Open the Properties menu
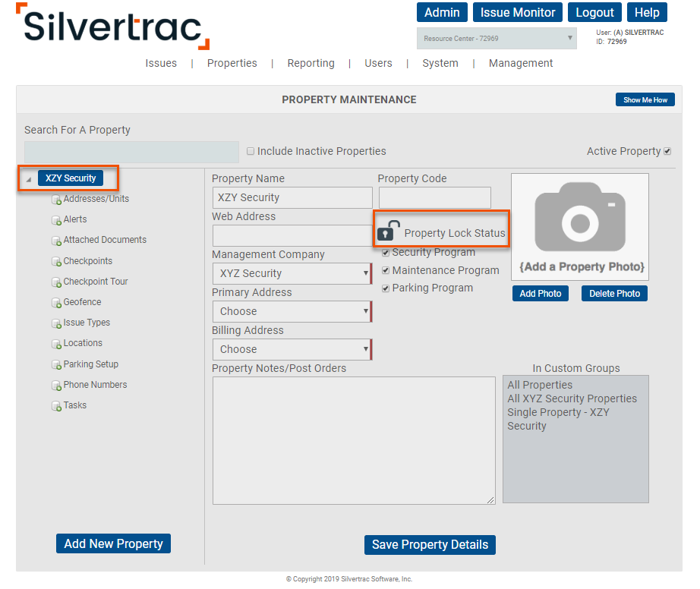This screenshot has height=589, width=700. [232, 63]
